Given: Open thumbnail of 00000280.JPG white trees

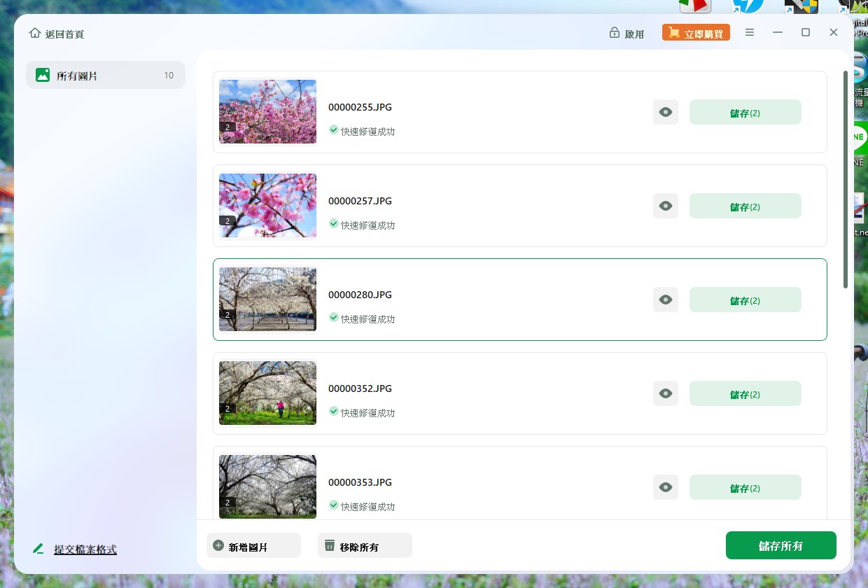Looking at the screenshot, I should [x=267, y=299].
